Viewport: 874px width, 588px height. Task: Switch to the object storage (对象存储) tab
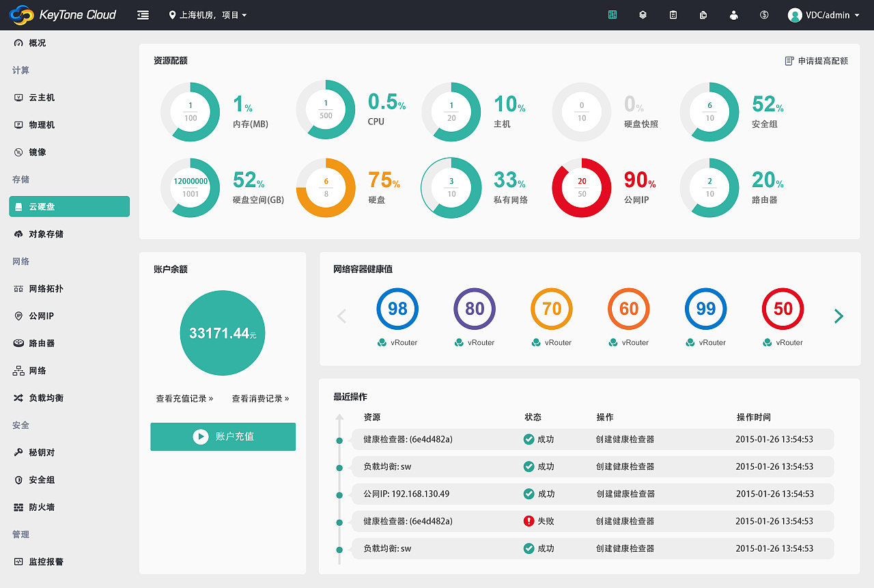(x=46, y=234)
